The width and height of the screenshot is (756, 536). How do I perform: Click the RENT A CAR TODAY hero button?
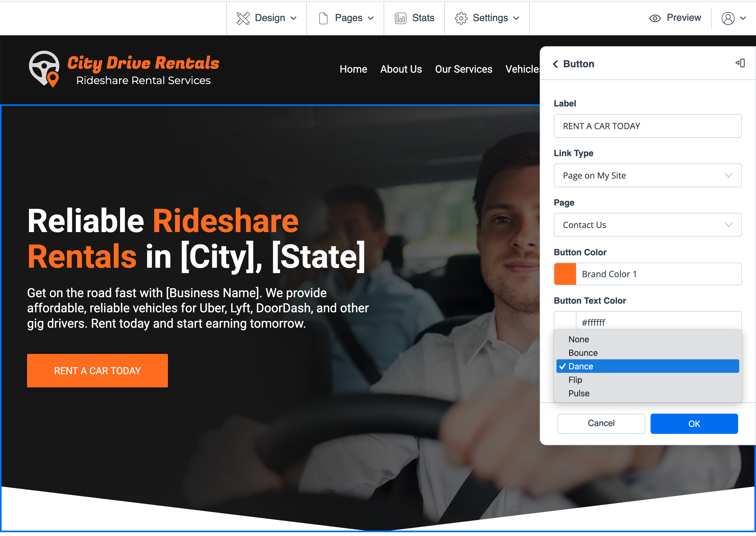point(97,371)
